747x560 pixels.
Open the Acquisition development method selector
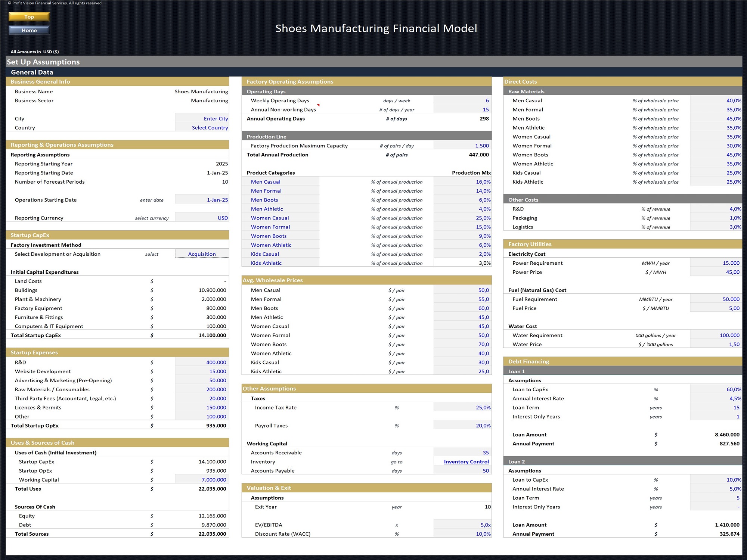pos(202,254)
